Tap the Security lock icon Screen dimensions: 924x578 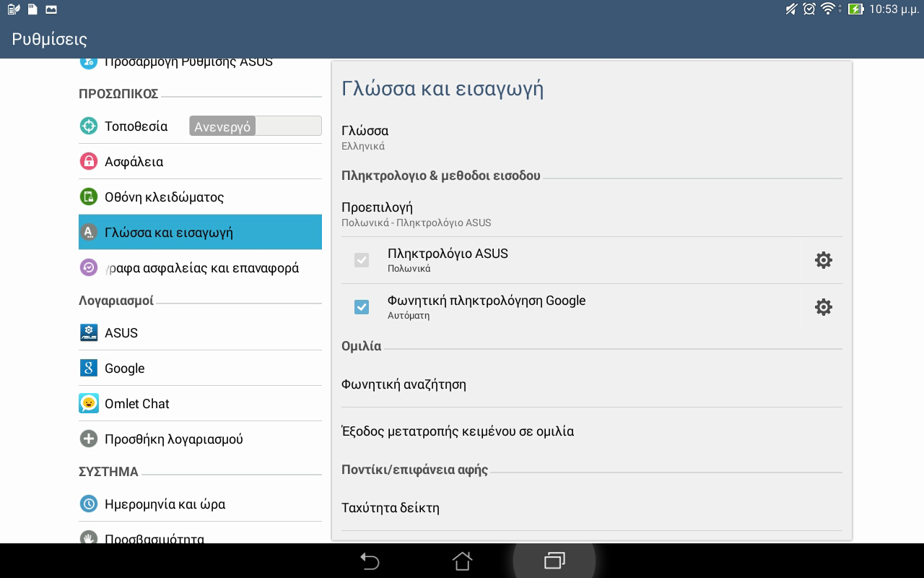[88, 161]
